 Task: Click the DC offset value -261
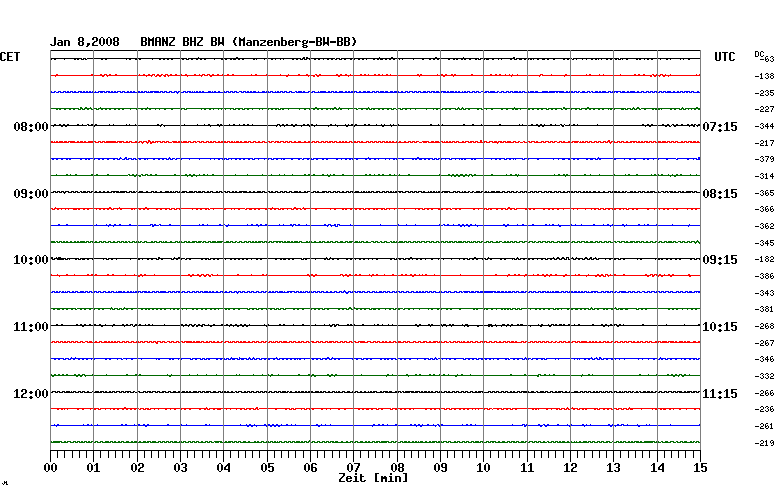(x=765, y=426)
